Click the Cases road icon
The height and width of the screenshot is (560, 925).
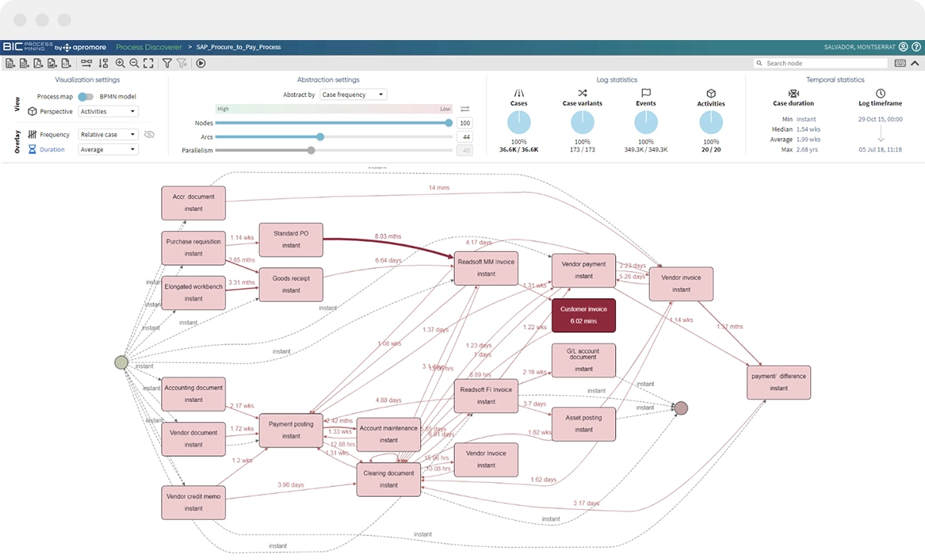coord(519,92)
